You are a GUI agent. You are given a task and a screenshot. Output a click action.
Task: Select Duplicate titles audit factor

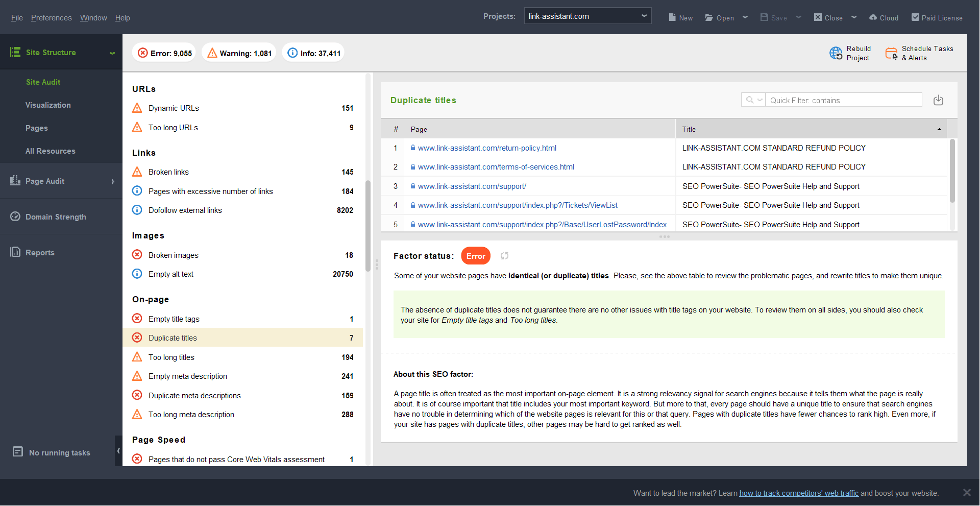242,338
